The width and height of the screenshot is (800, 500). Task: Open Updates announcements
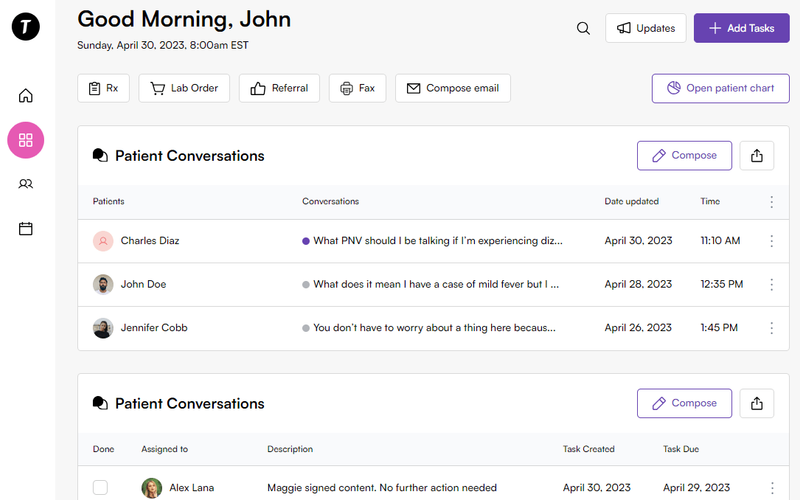[x=645, y=28]
